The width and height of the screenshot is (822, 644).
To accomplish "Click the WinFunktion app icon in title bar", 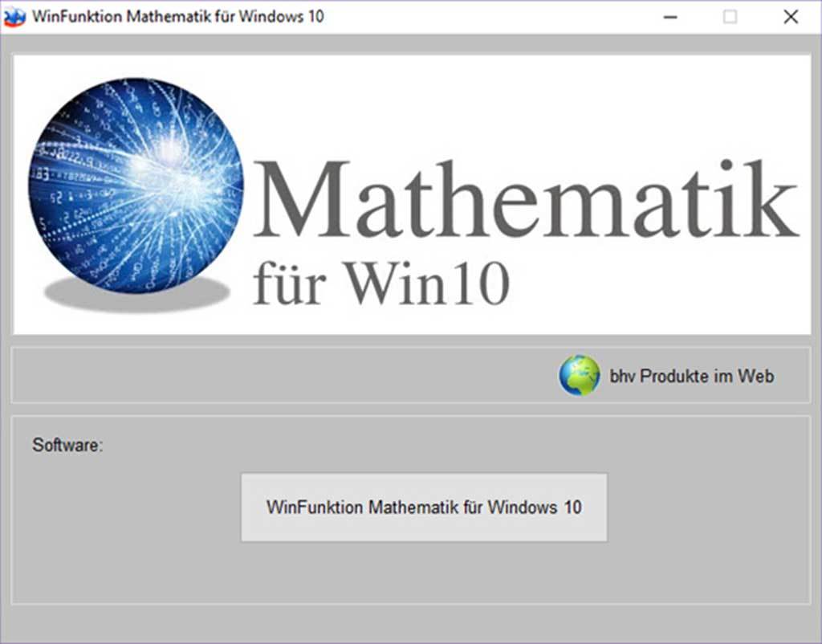I will click(14, 18).
